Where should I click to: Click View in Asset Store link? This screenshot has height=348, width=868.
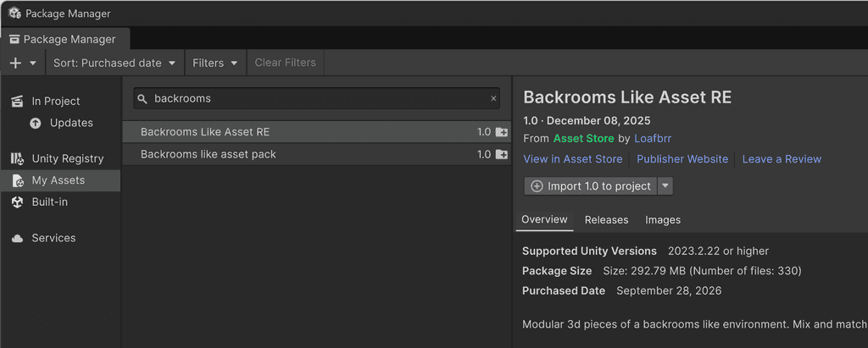click(572, 159)
